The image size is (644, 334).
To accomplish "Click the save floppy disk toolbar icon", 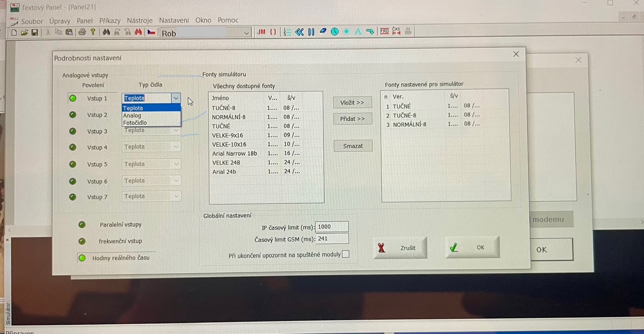I will point(35,32).
